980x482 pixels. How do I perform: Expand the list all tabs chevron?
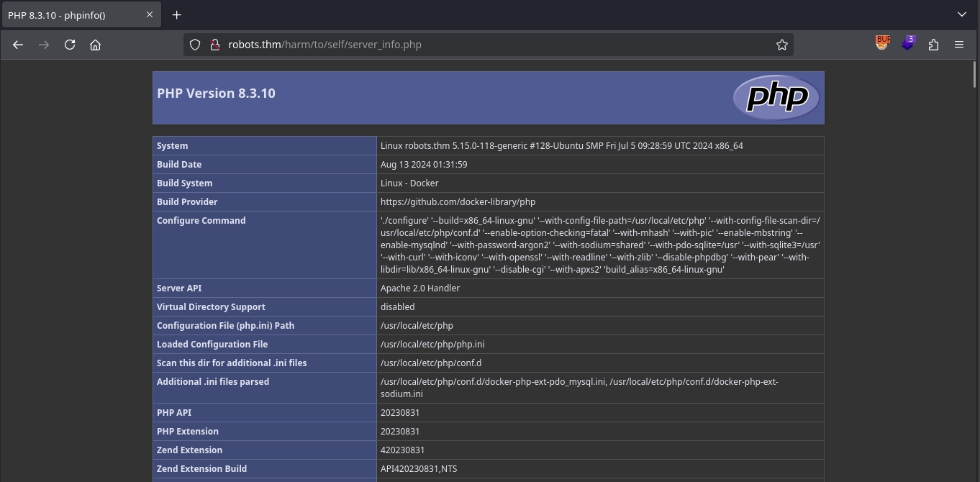coord(961,14)
